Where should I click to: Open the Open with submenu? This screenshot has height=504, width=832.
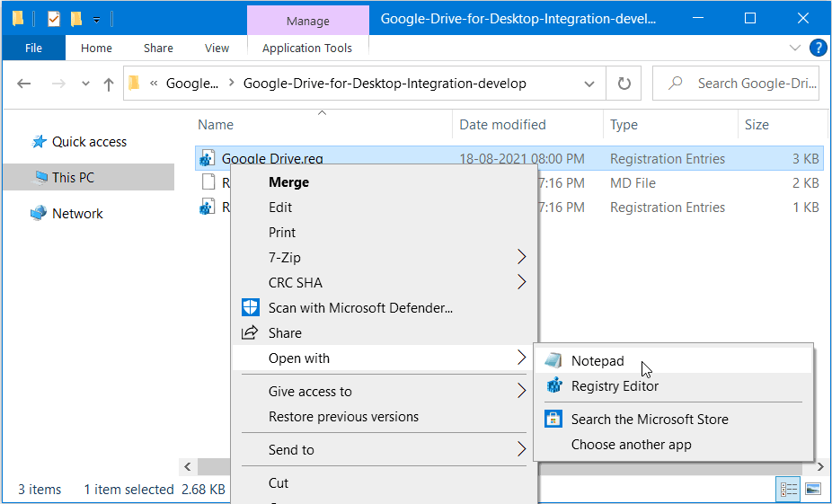pyautogui.click(x=385, y=358)
